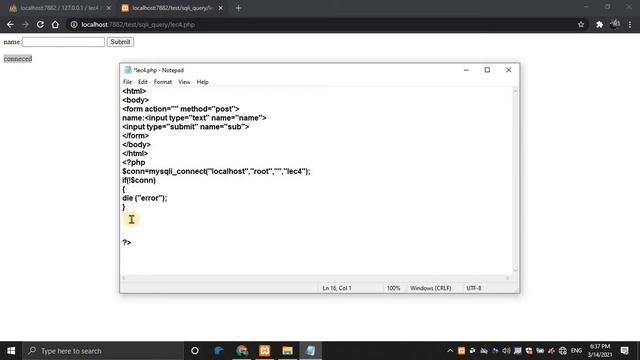Open the notification center icon
The height and width of the screenshot is (360, 640).
pyautogui.click(x=624, y=351)
